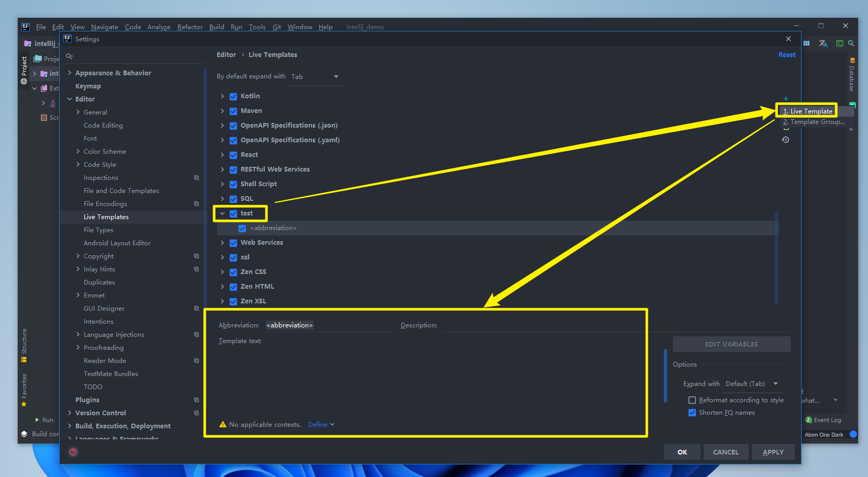Open the Event Log notifications
Viewport: 868px width, 477px height.
[x=824, y=420]
